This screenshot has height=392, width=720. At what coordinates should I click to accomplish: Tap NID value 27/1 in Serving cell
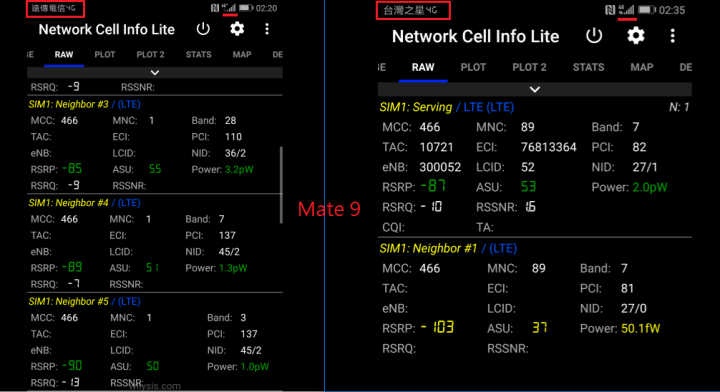[645, 167]
